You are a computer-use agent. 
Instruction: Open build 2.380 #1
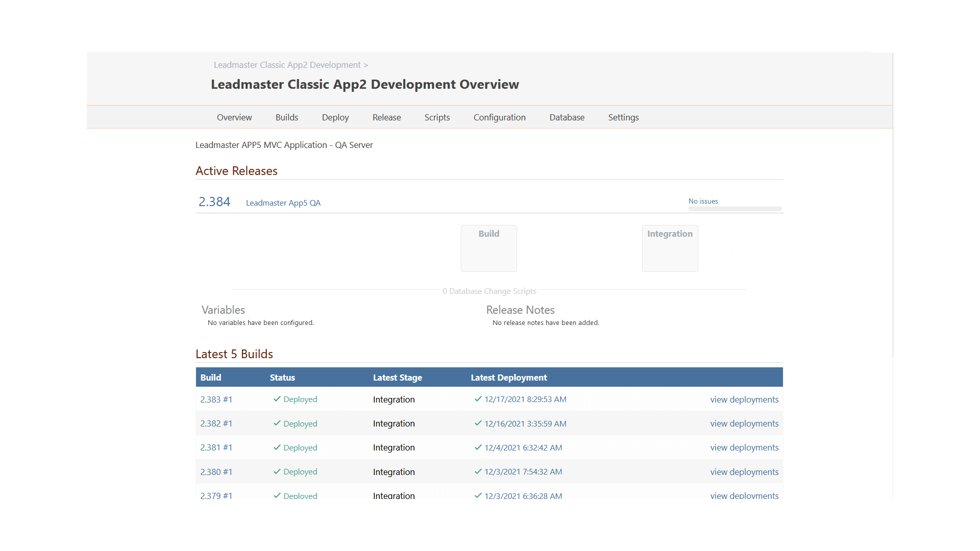(x=216, y=472)
